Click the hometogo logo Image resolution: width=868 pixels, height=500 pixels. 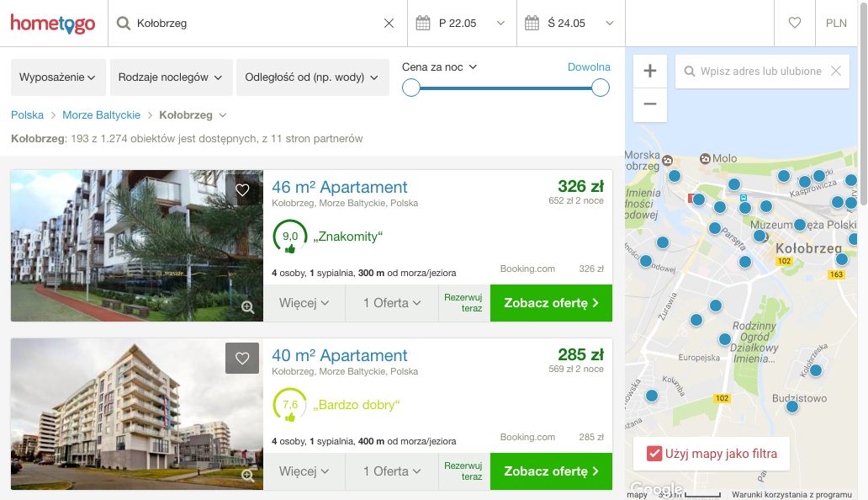[53, 23]
